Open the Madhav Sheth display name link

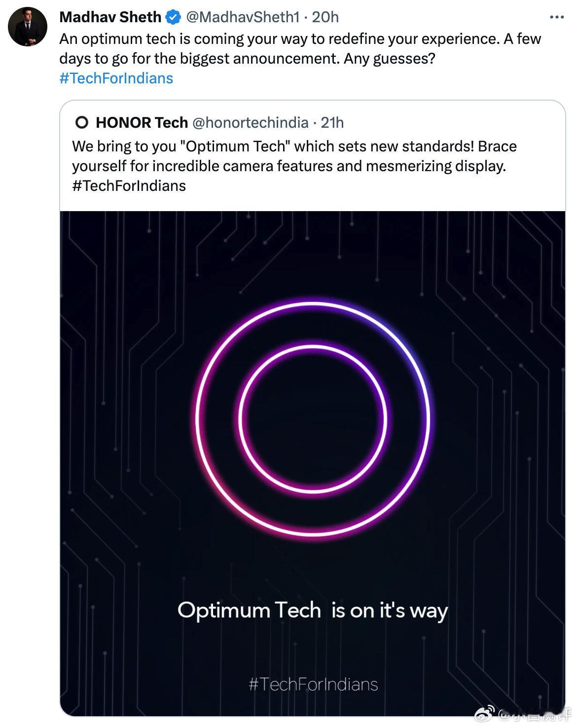point(110,17)
